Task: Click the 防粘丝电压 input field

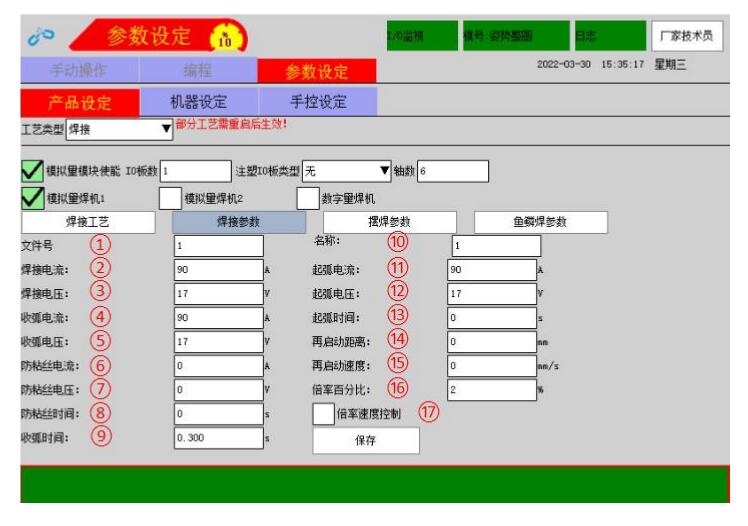Action: 218,390
